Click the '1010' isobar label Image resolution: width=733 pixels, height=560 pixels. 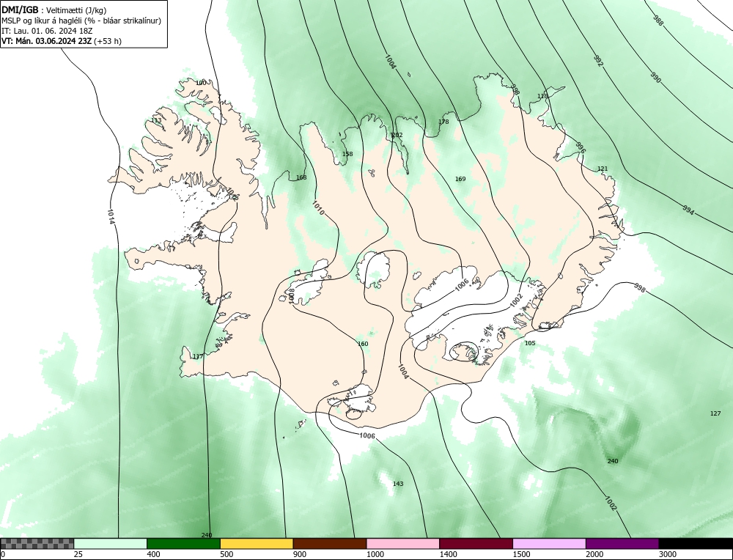(318, 207)
